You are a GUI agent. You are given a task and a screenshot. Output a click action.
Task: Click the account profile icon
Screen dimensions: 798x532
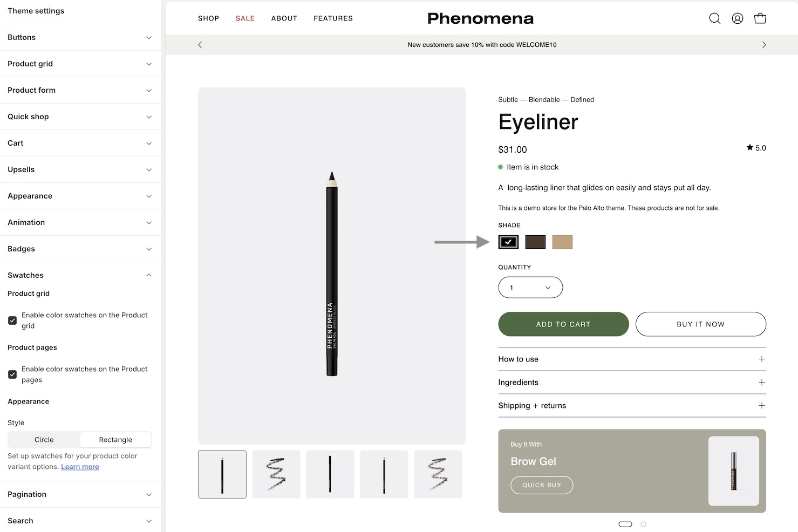[x=737, y=18]
